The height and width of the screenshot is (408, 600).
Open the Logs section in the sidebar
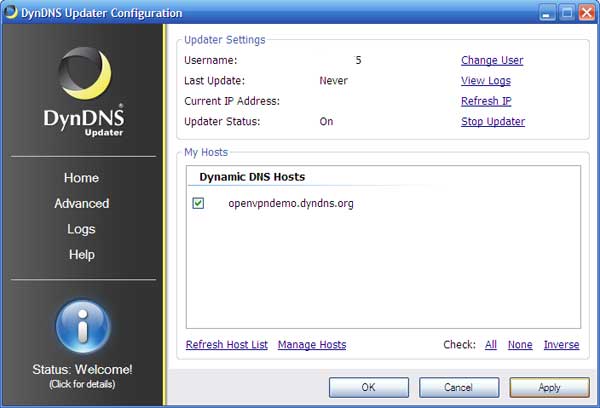pyautogui.click(x=81, y=229)
